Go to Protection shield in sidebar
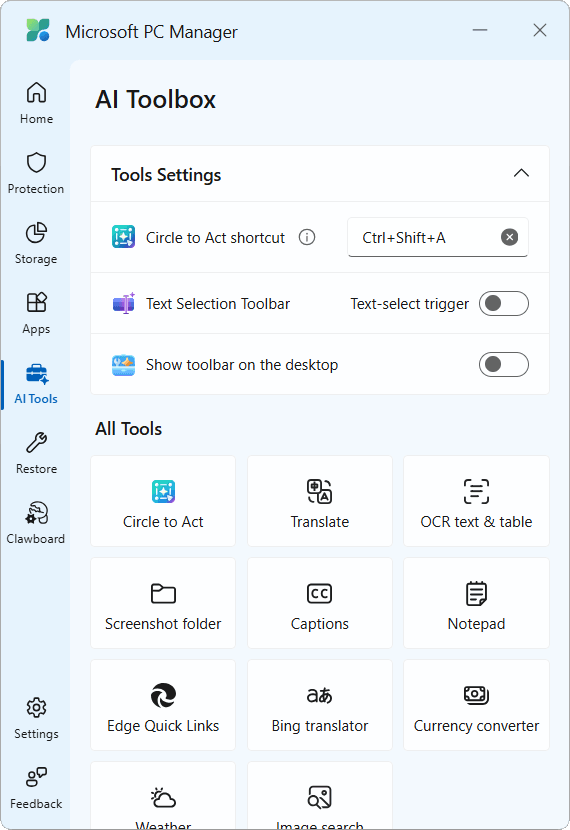570x830 pixels. [x=36, y=174]
